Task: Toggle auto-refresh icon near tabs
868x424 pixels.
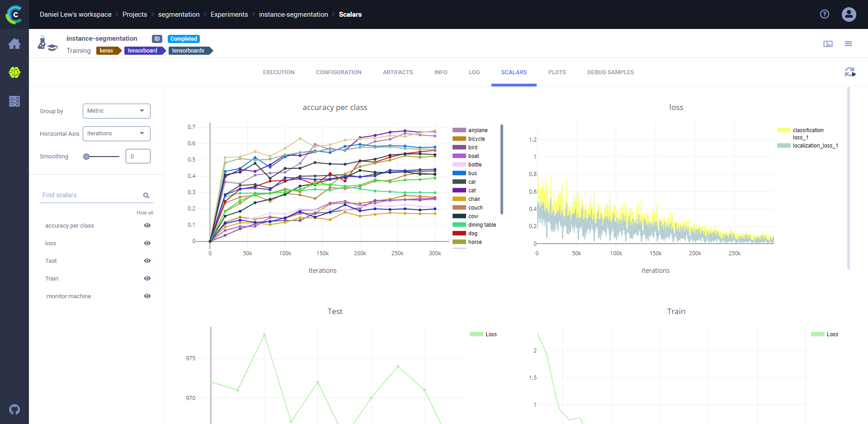Action: click(x=850, y=72)
